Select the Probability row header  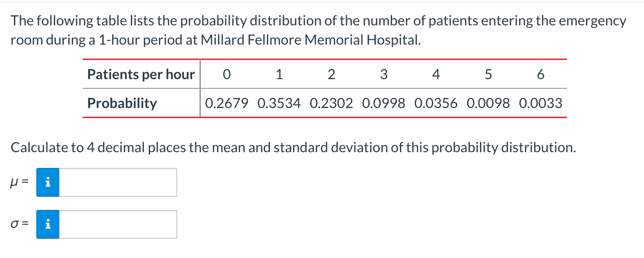coord(122,103)
